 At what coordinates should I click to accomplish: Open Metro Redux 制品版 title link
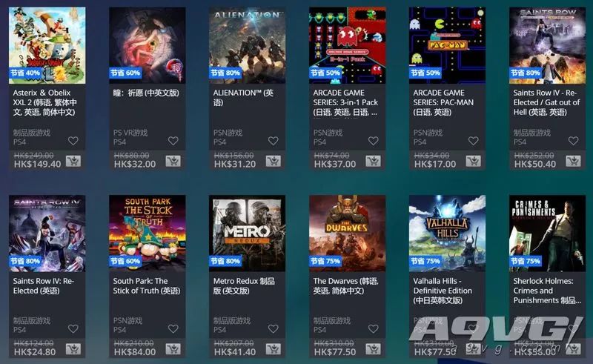pos(244,285)
